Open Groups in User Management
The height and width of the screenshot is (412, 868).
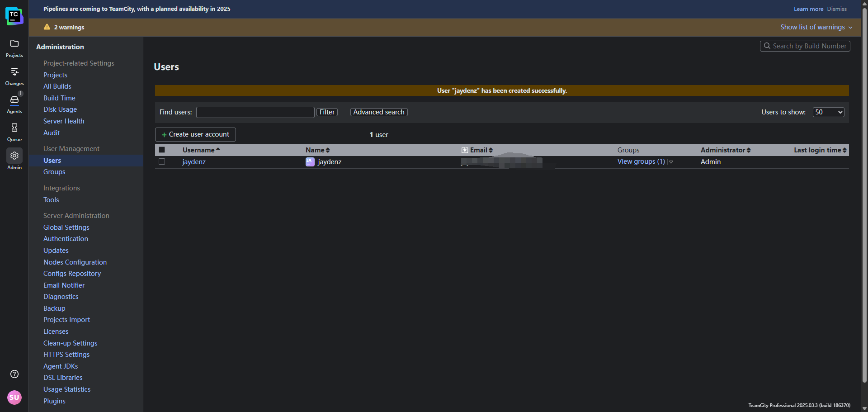click(x=54, y=172)
